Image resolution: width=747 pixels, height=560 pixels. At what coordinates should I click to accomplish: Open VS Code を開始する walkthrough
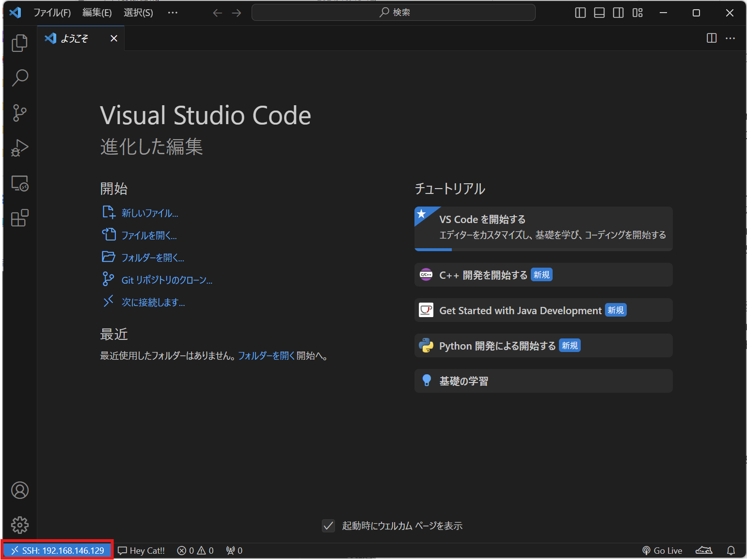pyautogui.click(x=543, y=229)
